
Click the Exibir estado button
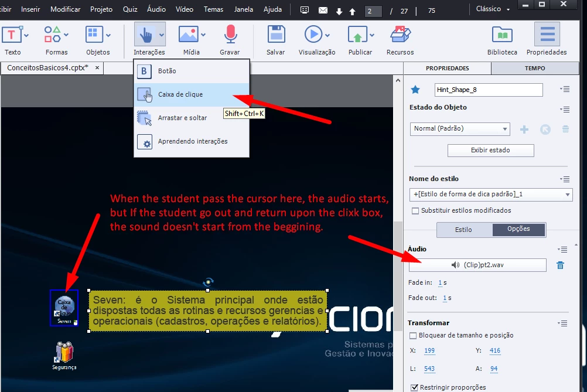[x=490, y=150]
